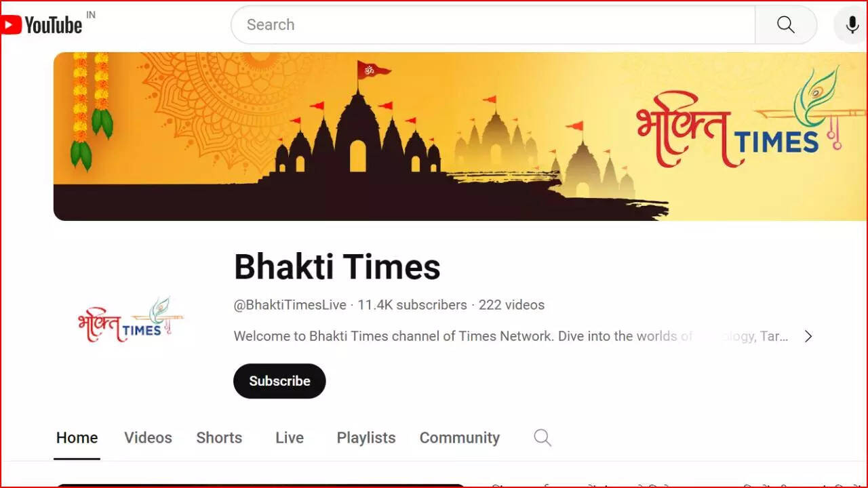Subscribe to Bhakti Times channel
The image size is (868, 488).
(x=279, y=381)
